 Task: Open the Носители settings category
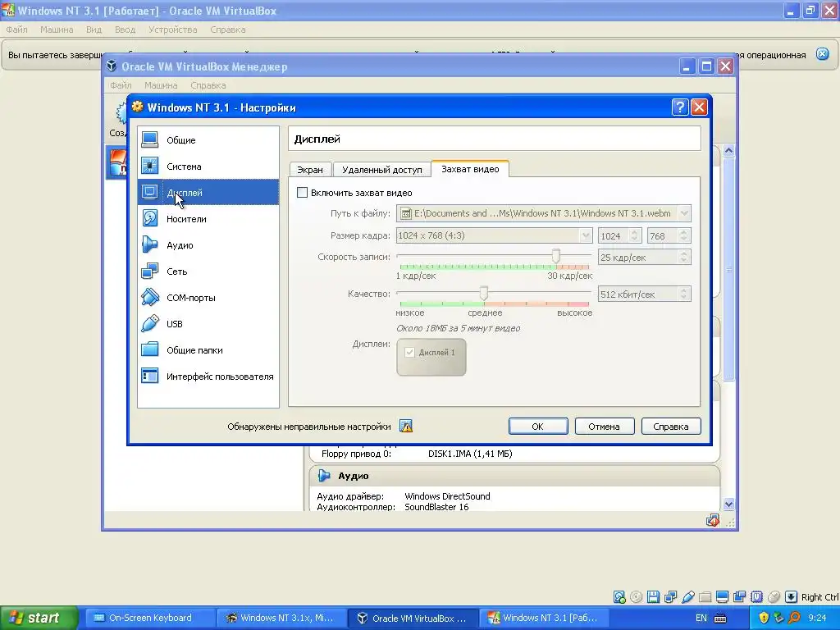tap(208, 218)
